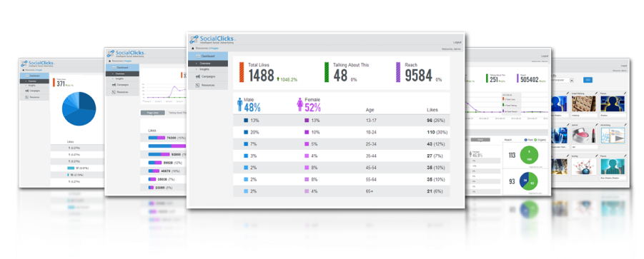The image size is (644, 259).
Task: Click SocialClicks logo in far-left window
Action: pyautogui.click(x=37, y=64)
